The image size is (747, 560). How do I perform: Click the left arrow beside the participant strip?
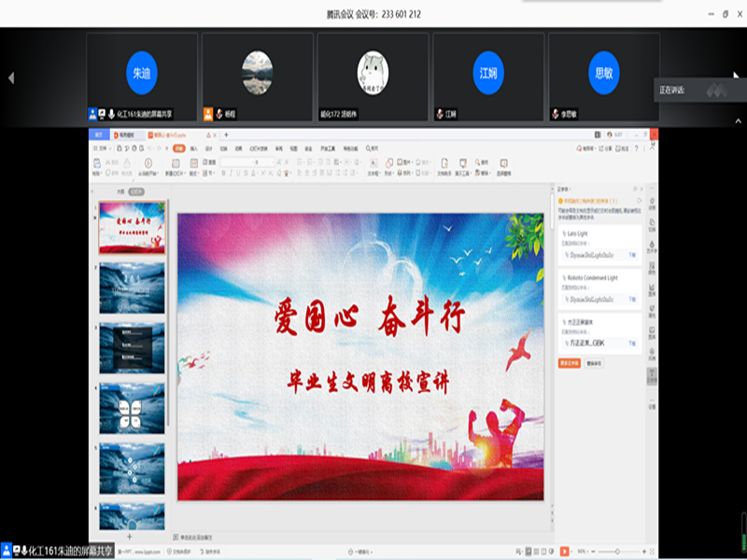pos(11,78)
